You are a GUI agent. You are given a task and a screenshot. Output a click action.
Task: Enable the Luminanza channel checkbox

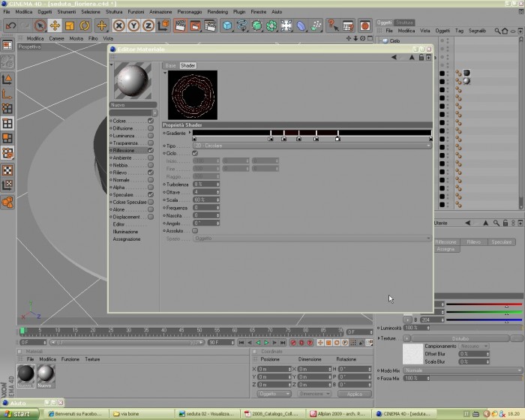151,136
